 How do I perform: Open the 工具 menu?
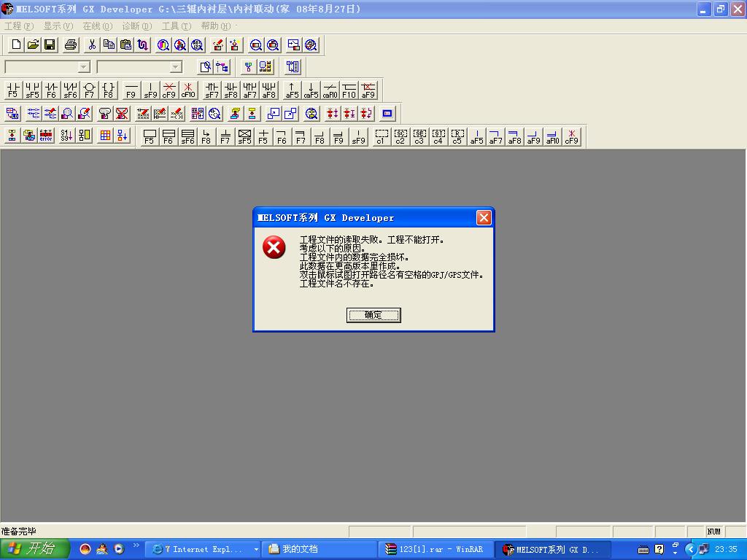click(176, 26)
